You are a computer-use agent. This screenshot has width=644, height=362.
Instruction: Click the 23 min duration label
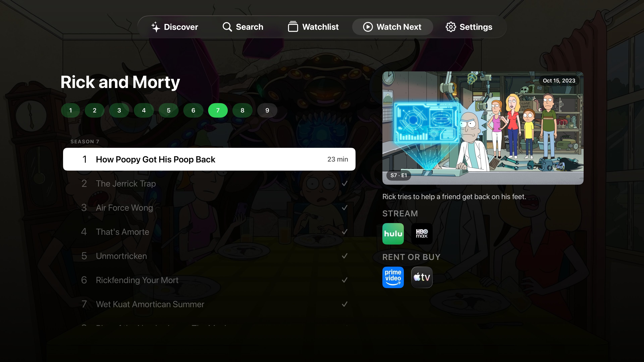click(338, 159)
